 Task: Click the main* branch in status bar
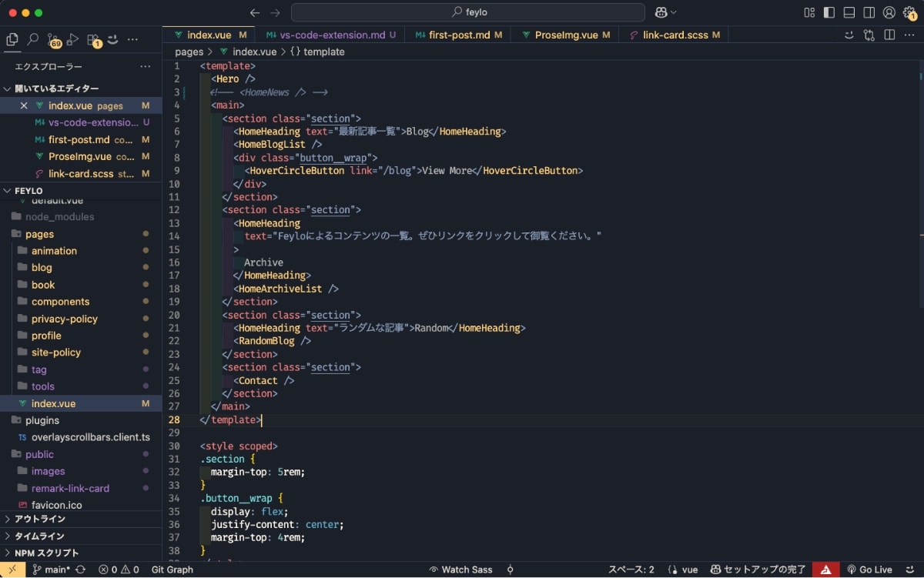click(x=51, y=570)
